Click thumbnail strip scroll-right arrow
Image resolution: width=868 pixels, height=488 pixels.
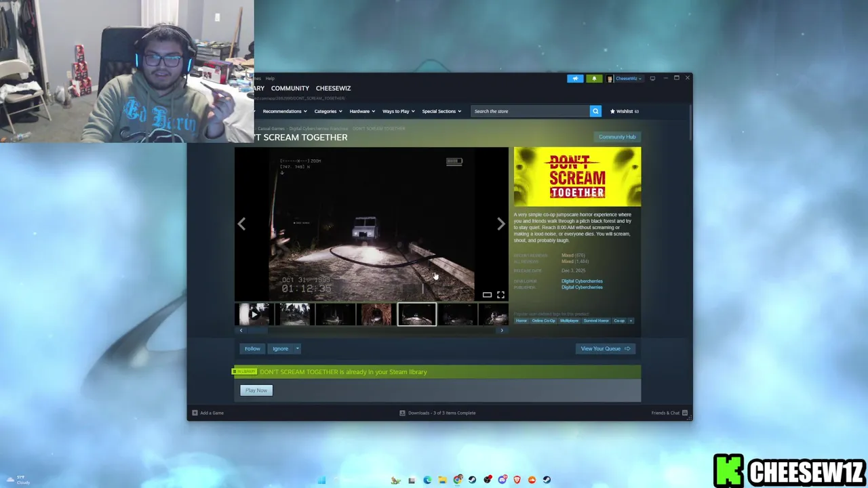[x=502, y=331]
